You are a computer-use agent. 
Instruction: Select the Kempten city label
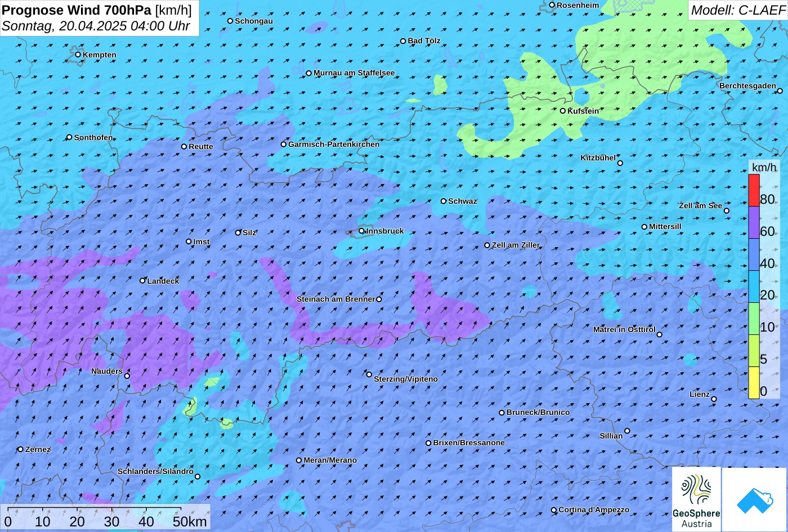click(x=100, y=55)
